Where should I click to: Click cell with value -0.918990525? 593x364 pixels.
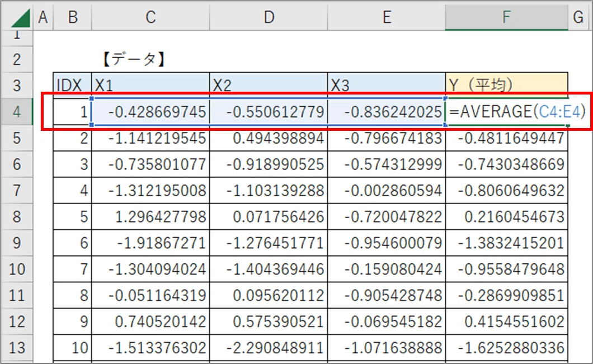click(269, 164)
